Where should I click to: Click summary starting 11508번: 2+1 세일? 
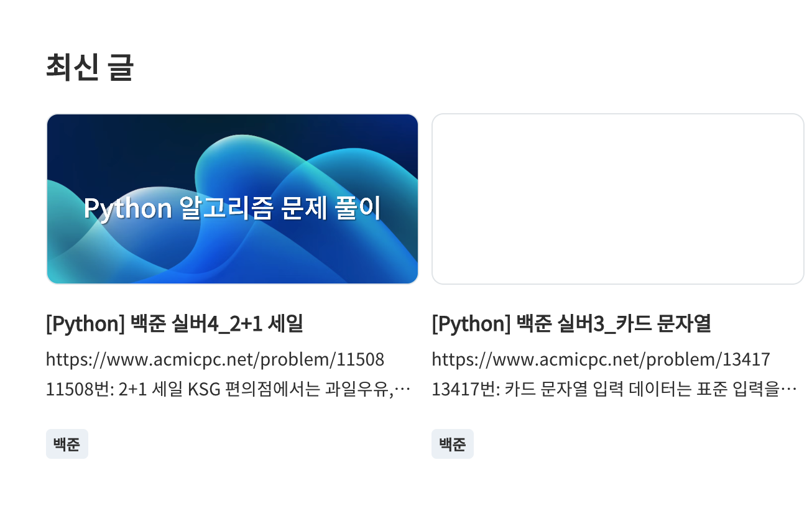click(228, 390)
